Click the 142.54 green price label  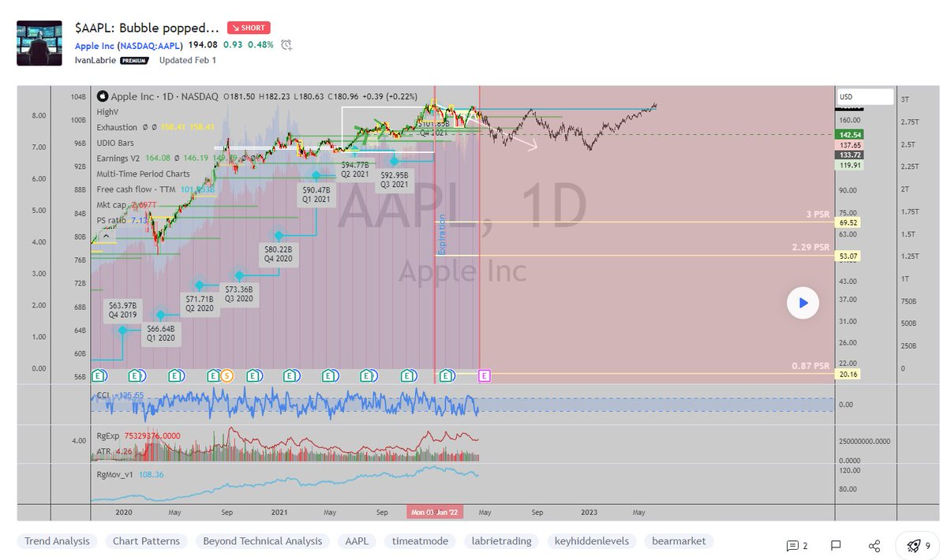click(x=851, y=135)
